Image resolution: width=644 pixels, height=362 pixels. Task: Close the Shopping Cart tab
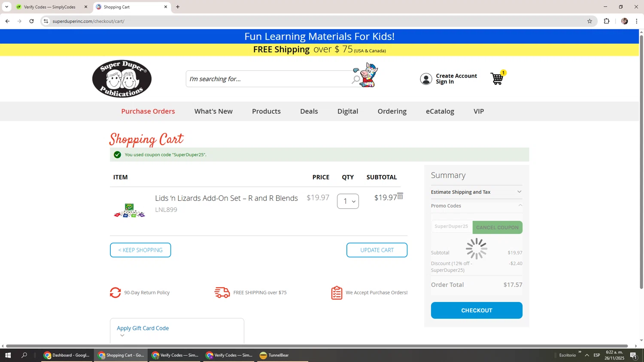click(x=166, y=7)
